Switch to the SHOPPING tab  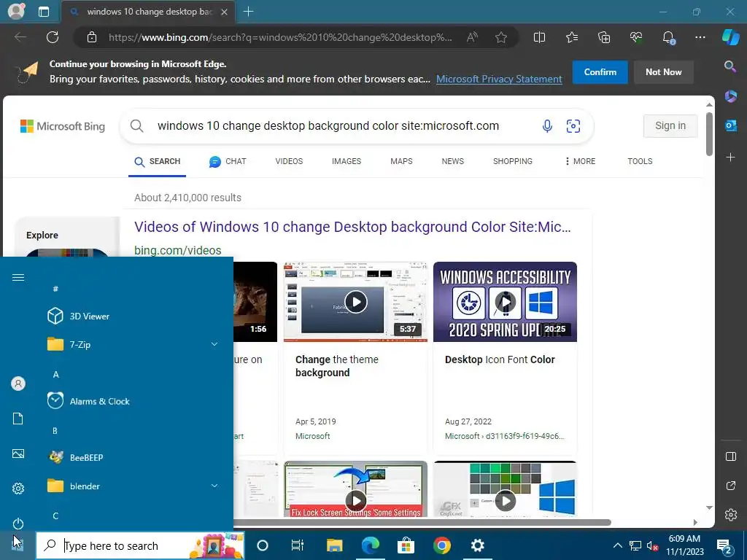coord(513,161)
